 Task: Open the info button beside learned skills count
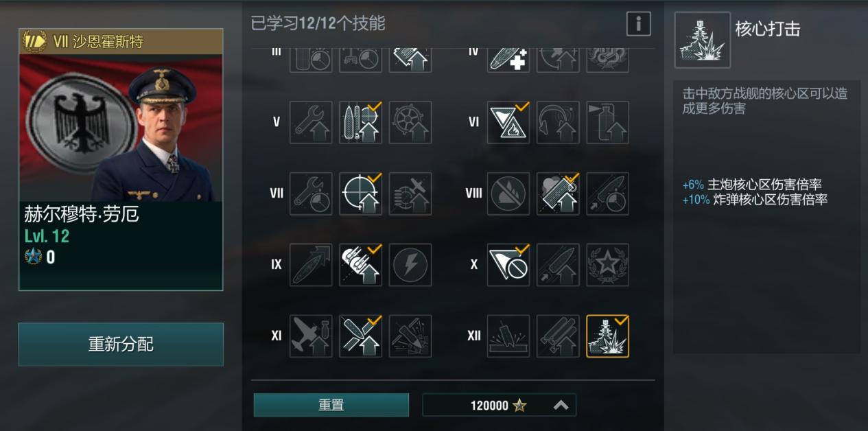(638, 24)
